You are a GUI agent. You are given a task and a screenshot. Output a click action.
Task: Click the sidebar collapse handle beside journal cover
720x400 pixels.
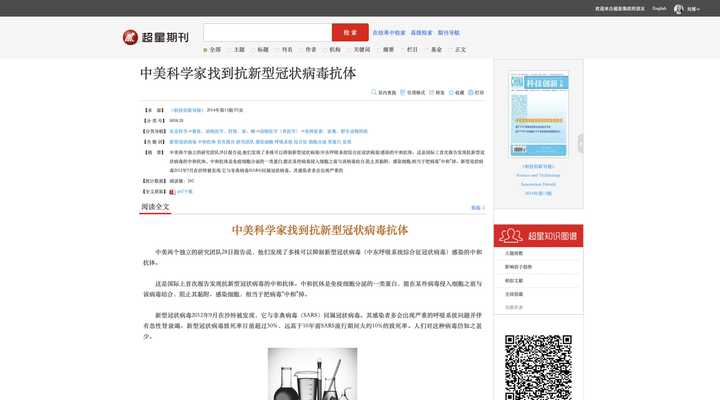click(580, 143)
